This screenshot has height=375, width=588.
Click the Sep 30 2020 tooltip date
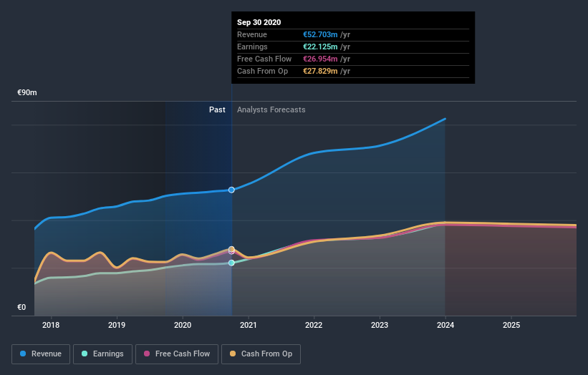(259, 22)
